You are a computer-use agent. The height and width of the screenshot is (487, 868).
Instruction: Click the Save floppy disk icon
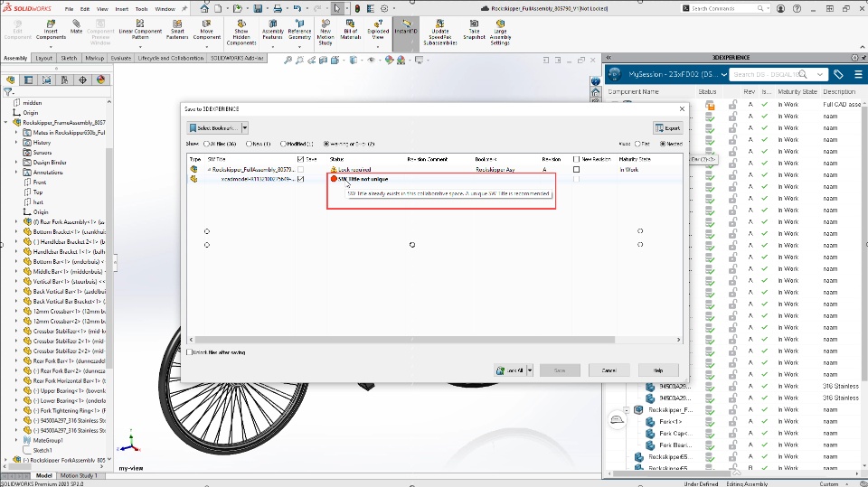point(258,8)
